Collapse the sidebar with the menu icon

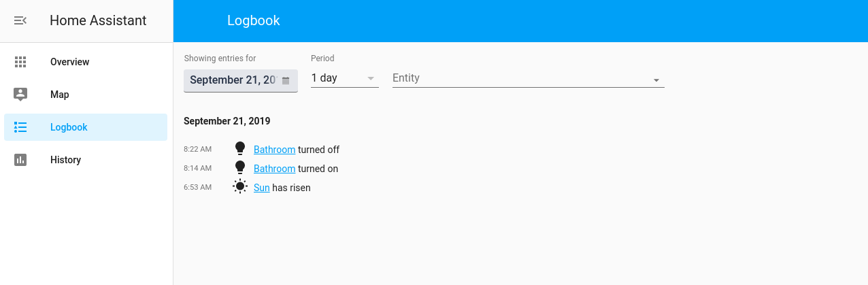20,20
